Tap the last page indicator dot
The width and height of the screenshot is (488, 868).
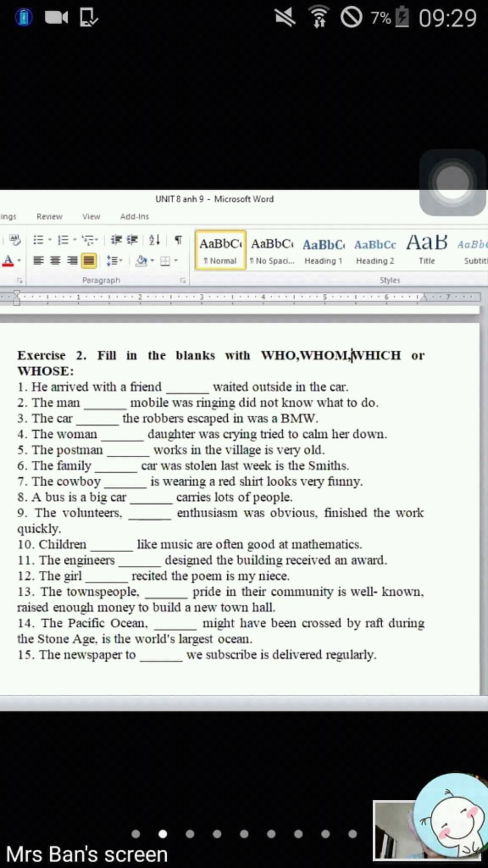pyautogui.click(x=353, y=834)
